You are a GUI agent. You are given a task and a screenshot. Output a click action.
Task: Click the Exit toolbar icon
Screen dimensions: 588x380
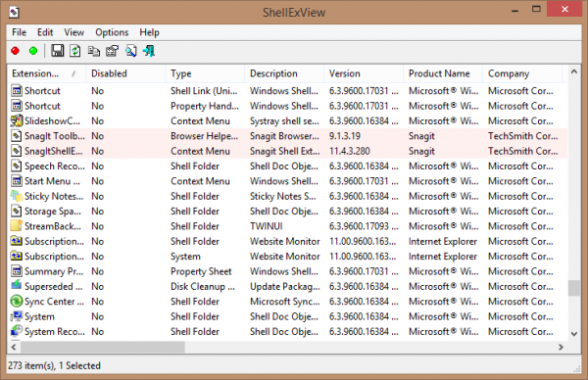[149, 51]
